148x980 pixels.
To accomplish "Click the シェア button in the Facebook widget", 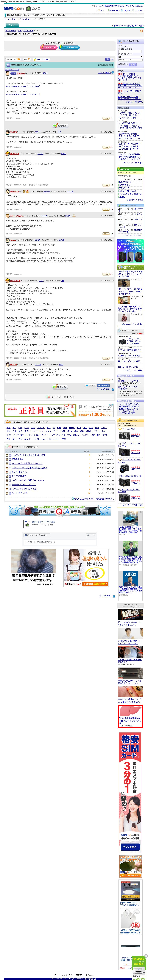I will coord(91,535).
